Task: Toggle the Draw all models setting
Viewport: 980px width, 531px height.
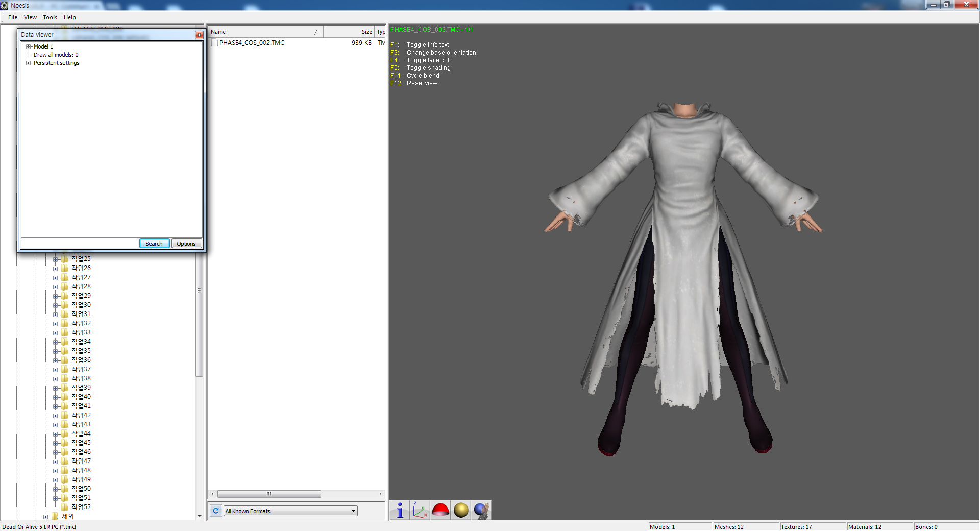Action: [56, 55]
